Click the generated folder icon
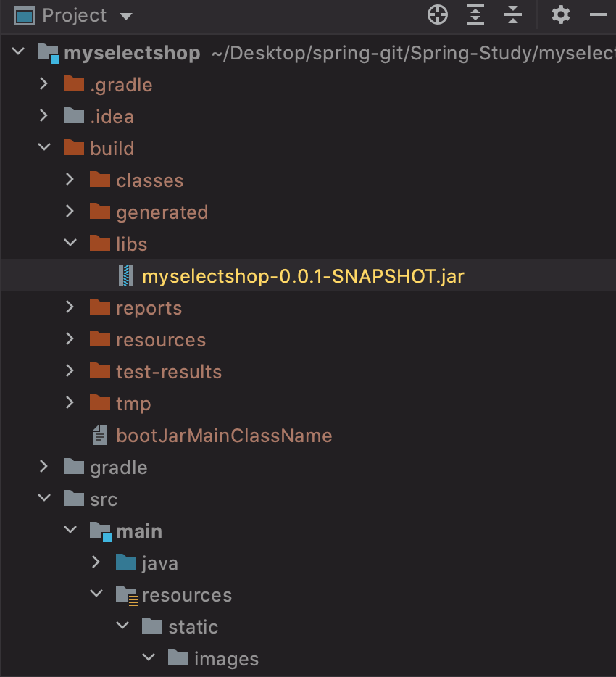This screenshot has width=616, height=677. [100, 212]
